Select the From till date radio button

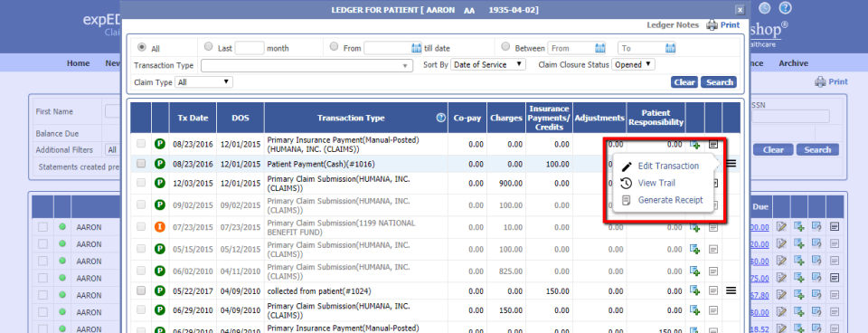tap(334, 47)
